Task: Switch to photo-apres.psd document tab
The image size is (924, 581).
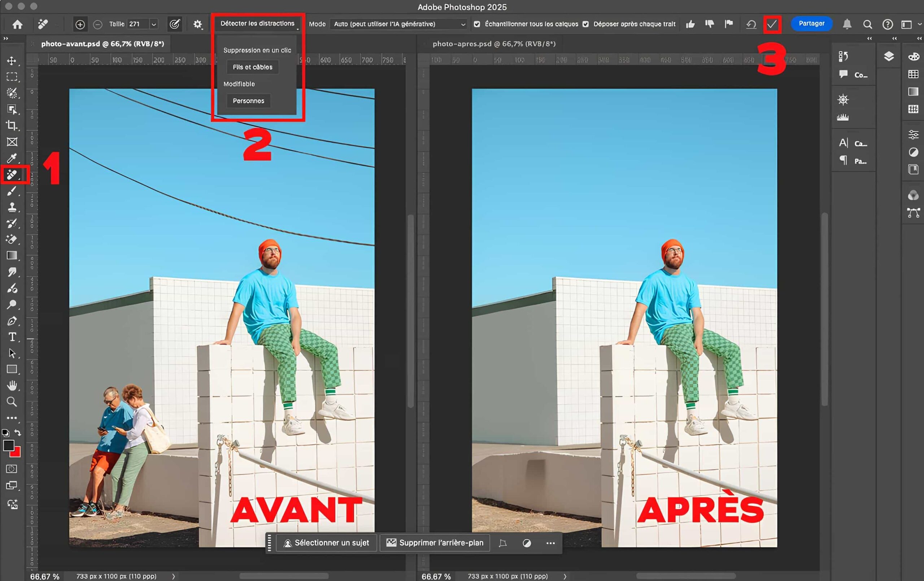Action: click(x=494, y=44)
